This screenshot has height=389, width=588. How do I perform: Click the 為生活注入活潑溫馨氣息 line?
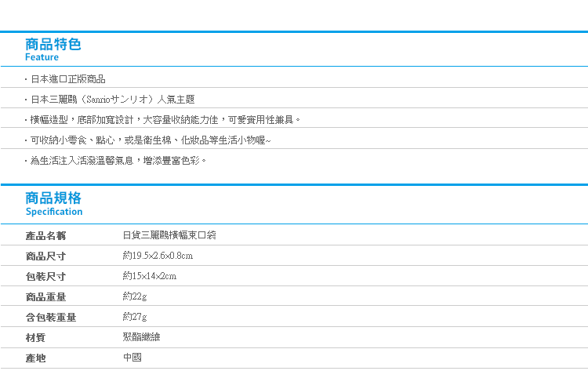[x=118, y=161]
